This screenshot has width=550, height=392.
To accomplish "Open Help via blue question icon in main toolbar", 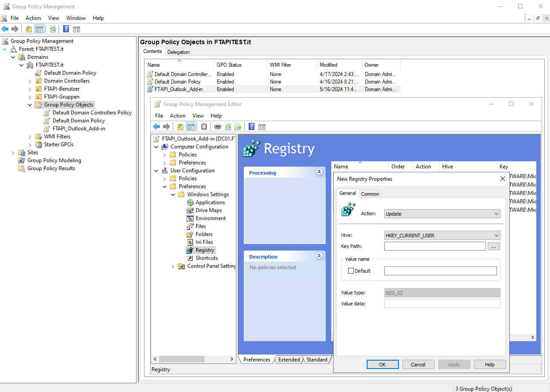I will (66, 29).
